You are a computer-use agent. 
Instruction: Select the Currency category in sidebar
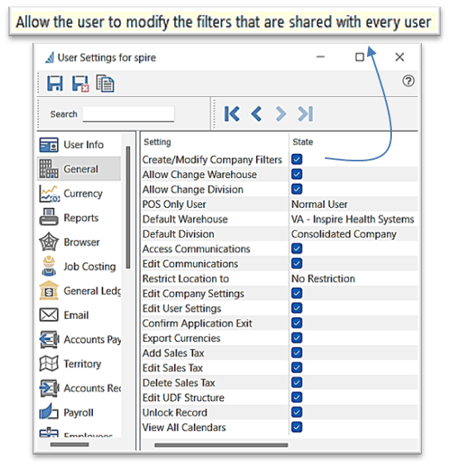[79, 193]
